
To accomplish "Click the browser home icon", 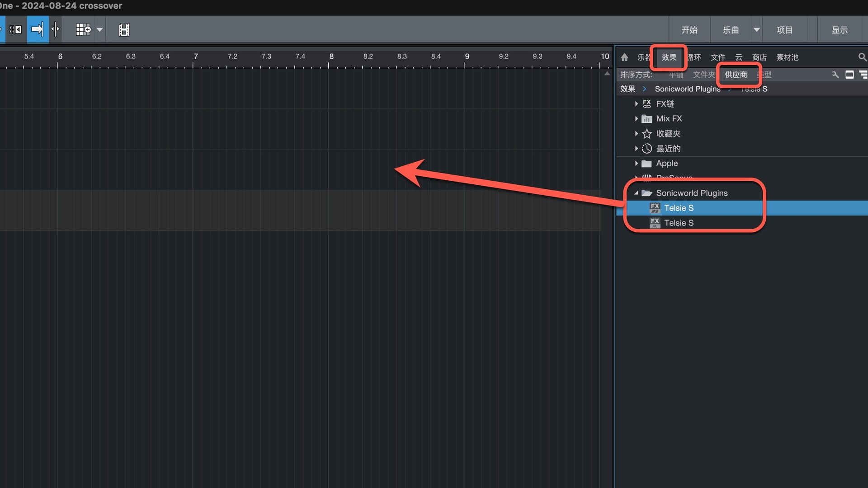I will (624, 57).
